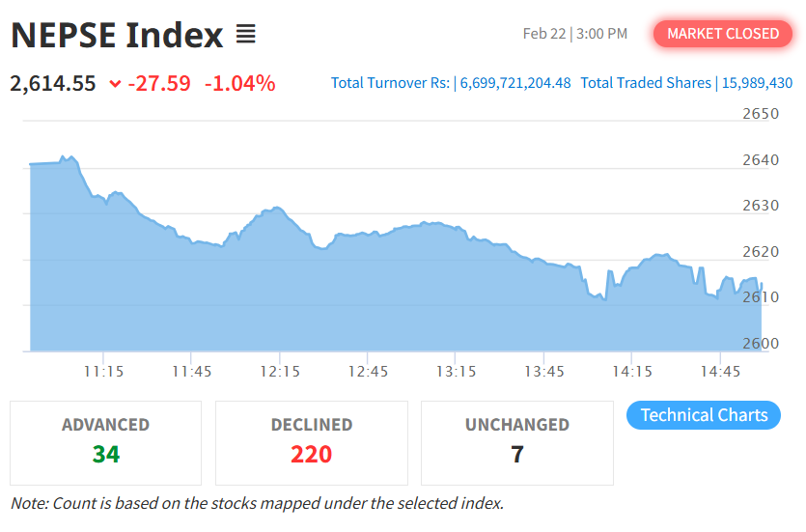
Task: Click the Total Traded Shares label
Action: coord(646,83)
